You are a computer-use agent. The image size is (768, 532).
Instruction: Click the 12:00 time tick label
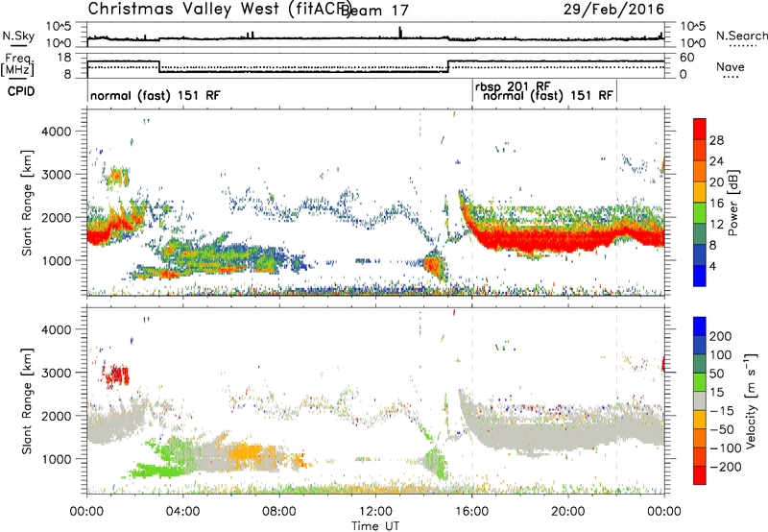pyautogui.click(x=375, y=512)
